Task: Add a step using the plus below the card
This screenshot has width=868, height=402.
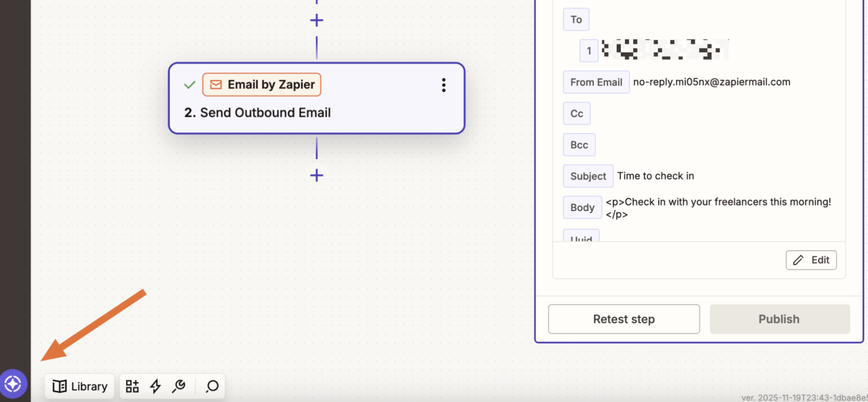Action: [x=316, y=175]
